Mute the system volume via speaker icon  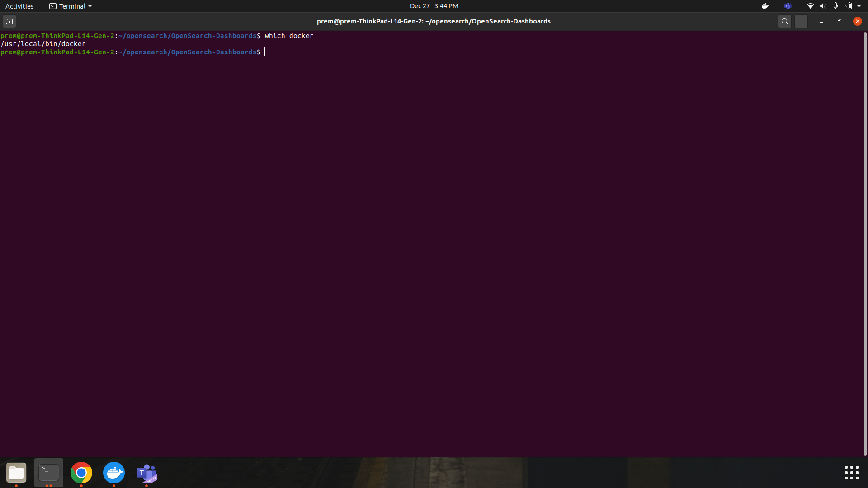point(822,6)
